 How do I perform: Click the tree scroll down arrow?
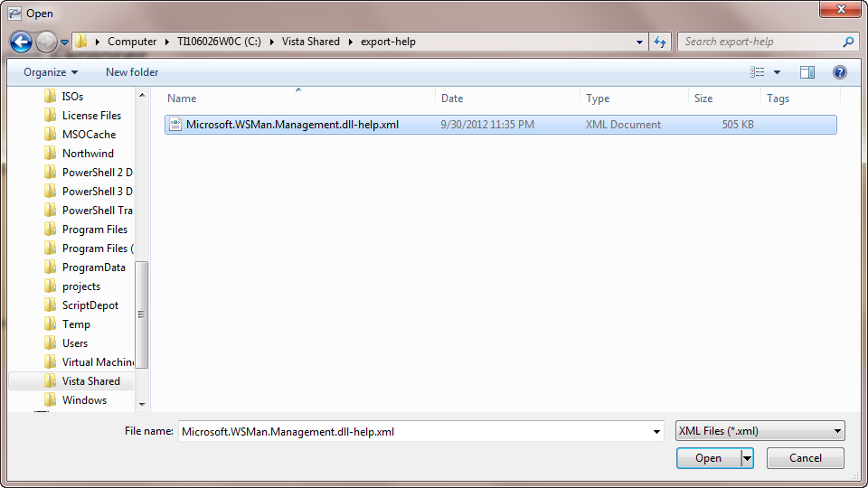[x=142, y=405]
